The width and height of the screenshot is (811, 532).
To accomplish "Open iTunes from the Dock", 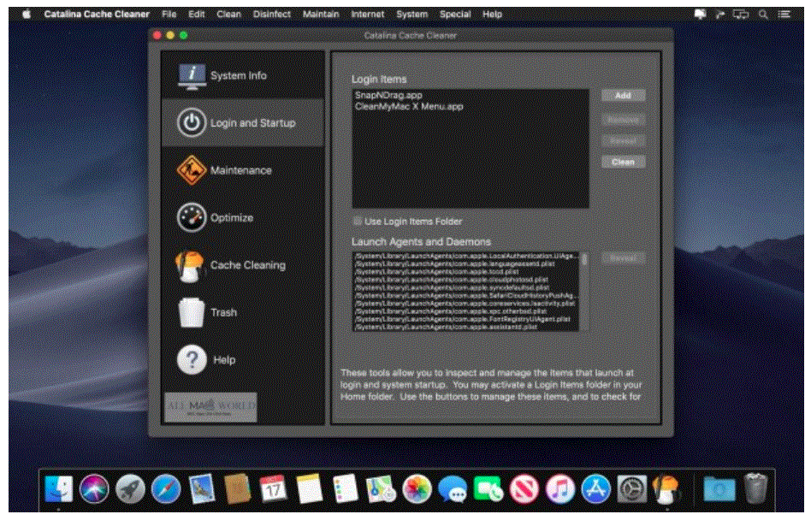I will 560,488.
